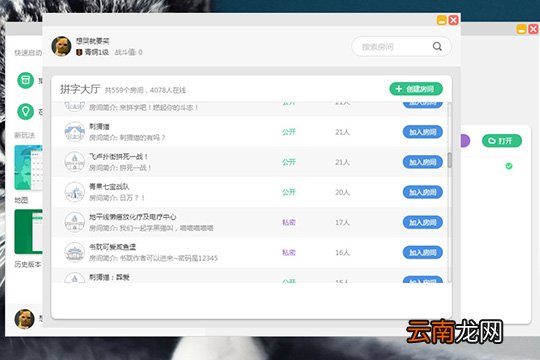Click 私密 label in the 16人 row
The image size is (540, 360).
[x=289, y=253]
